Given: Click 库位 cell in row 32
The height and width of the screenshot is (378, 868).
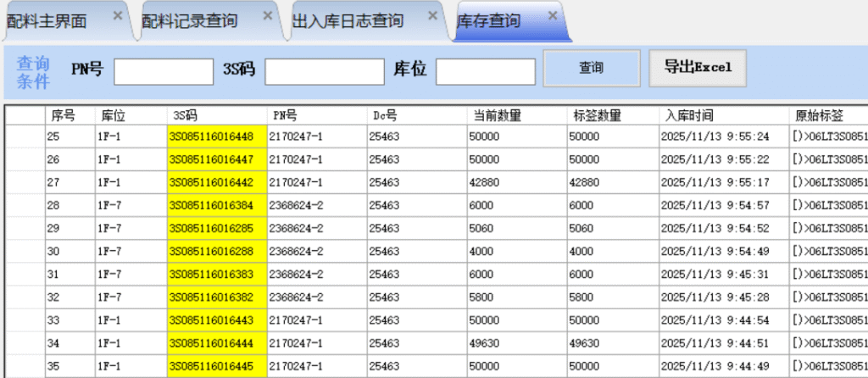Looking at the screenshot, I should [131, 297].
